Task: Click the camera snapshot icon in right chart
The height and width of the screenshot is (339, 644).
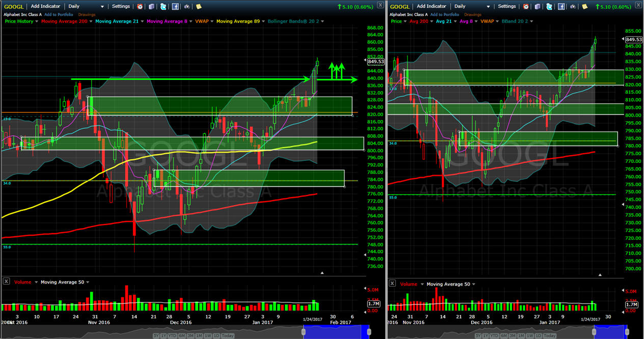Action: click(573, 7)
